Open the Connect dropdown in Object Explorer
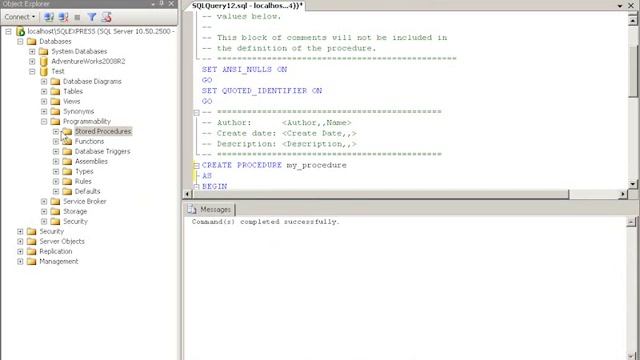640x360 pixels. tap(19, 17)
